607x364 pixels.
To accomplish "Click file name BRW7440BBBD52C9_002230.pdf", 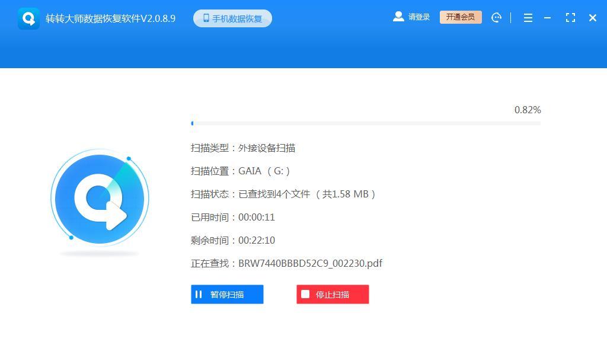I will pyautogui.click(x=311, y=264).
